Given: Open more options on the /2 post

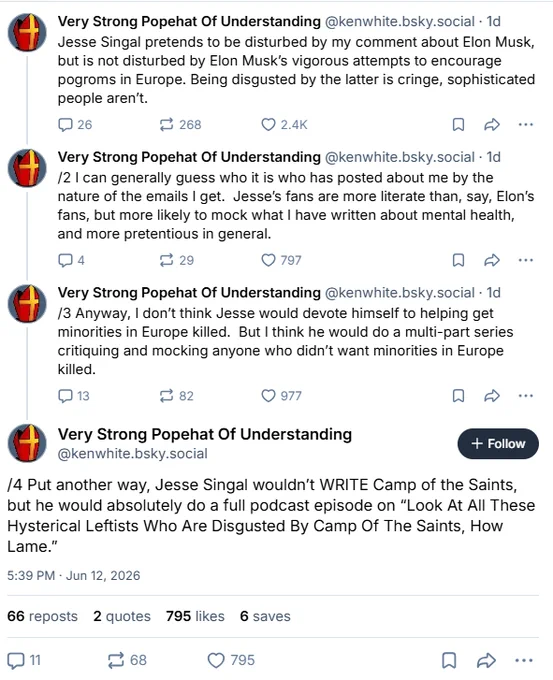Looking at the screenshot, I should click(526, 260).
